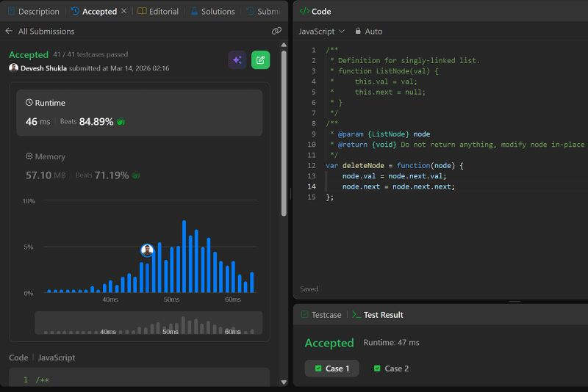The image size is (588, 392).
Task: Open Devesh Shukla's profile name
Action: 43,68
